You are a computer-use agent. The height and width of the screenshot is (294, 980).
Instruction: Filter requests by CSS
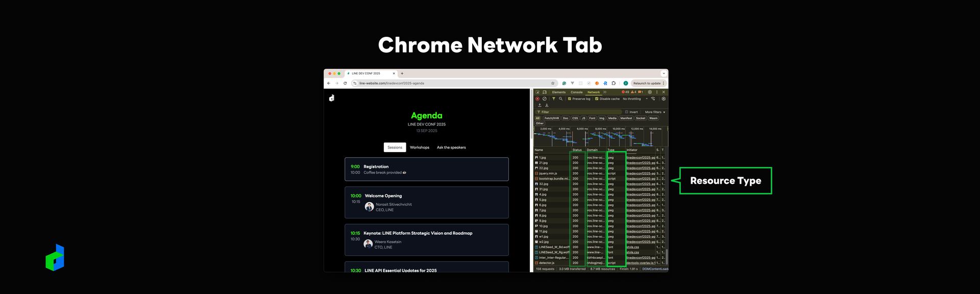(x=575, y=118)
